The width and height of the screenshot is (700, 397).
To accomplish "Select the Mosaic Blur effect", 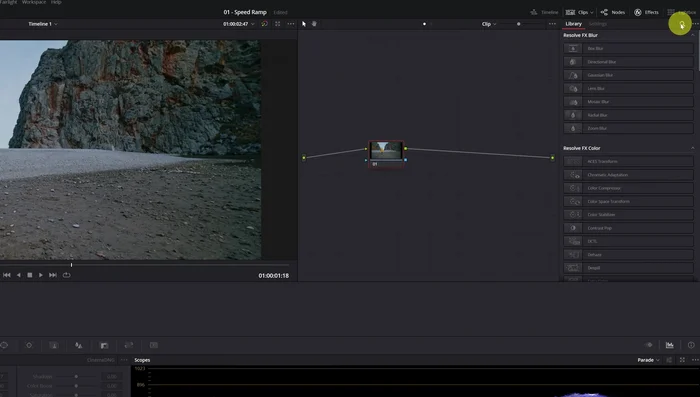I will [629, 102].
